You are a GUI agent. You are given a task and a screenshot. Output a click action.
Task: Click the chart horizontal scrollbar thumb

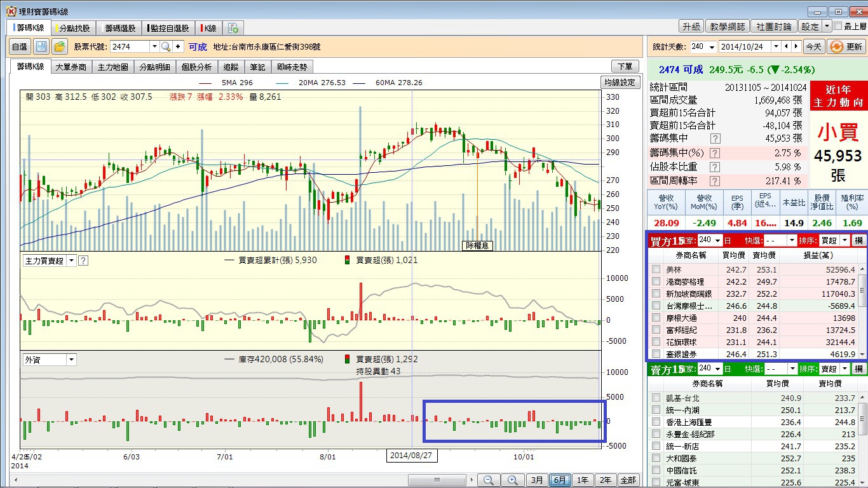437,480
